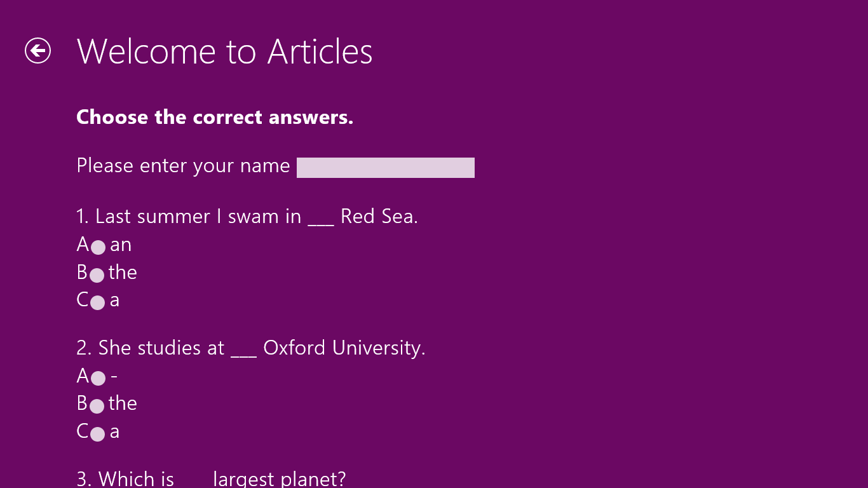
Task: Click the Oxford University question sentence
Action: point(251,348)
